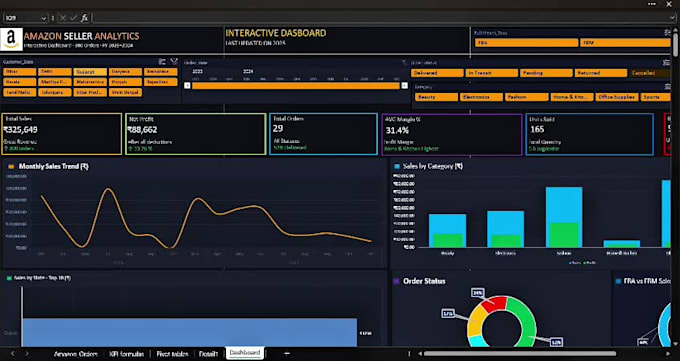Click horizontal scrollbar left arrow
680x361 pixels.
pyautogui.click(x=420, y=354)
